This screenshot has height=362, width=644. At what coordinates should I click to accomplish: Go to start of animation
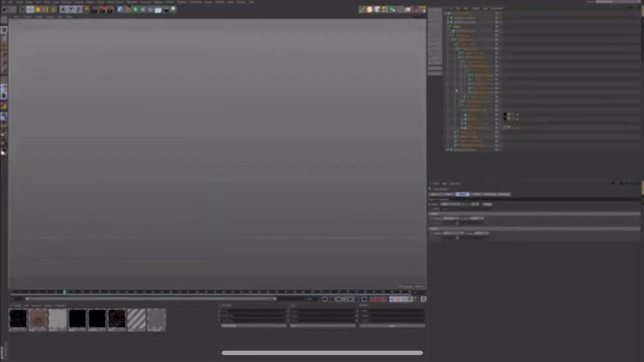pos(325,299)
